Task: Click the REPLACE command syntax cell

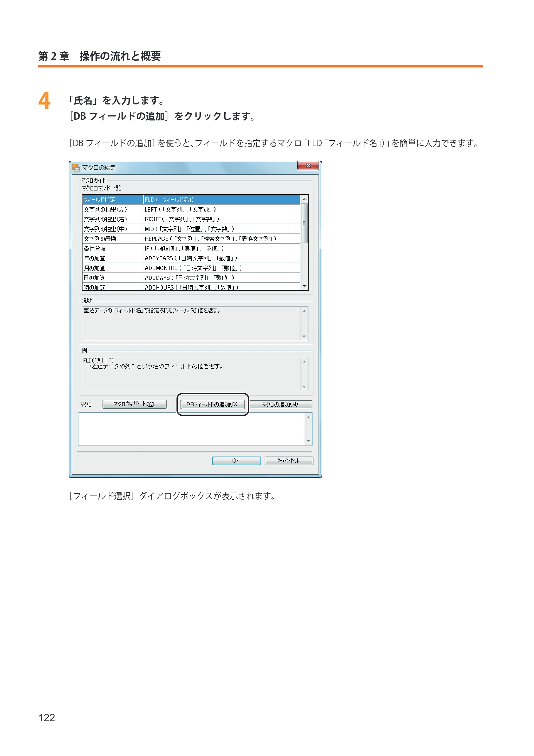Action: [x=221, y=239]
